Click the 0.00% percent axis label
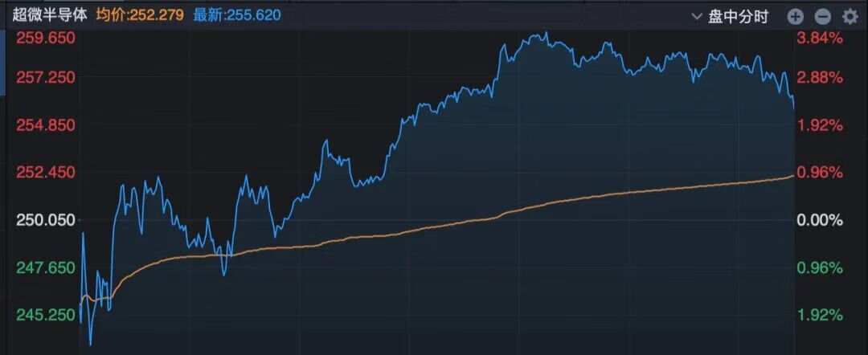 (819, 220)
